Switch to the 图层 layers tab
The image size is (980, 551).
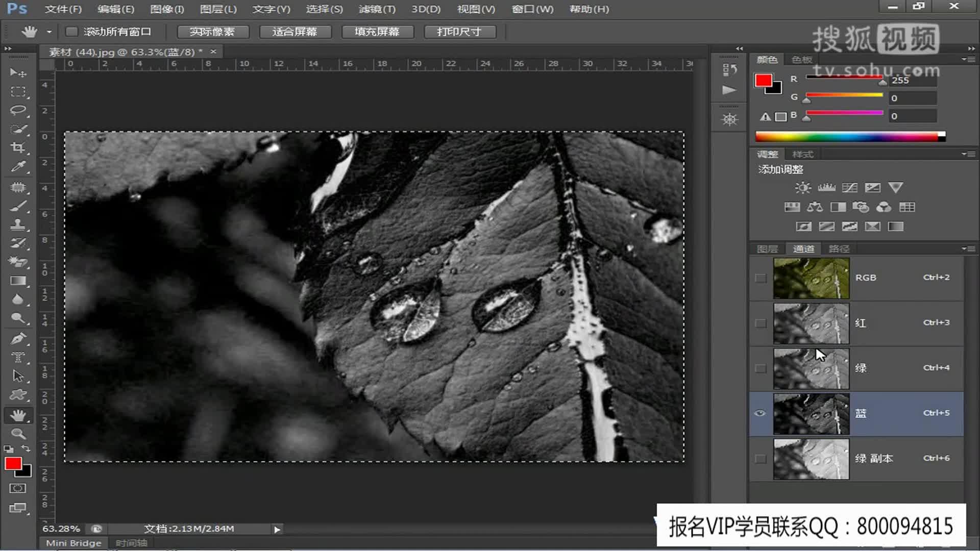[767, 249]
